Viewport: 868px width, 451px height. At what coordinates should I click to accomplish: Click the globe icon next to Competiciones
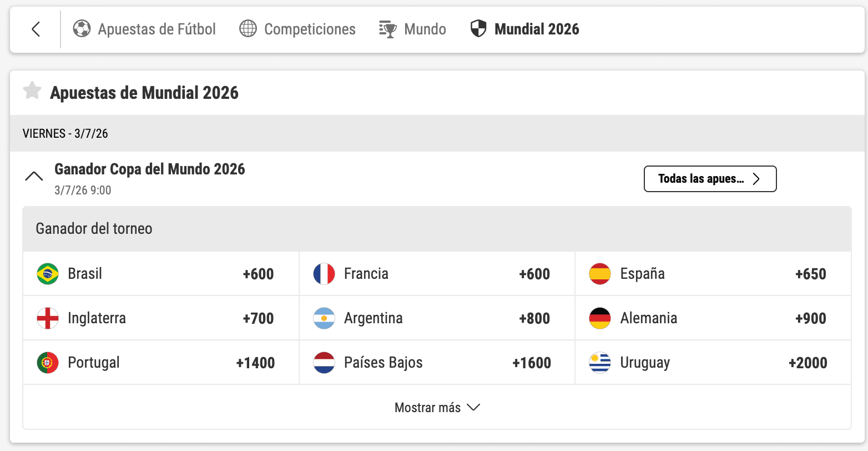point(249,29)
